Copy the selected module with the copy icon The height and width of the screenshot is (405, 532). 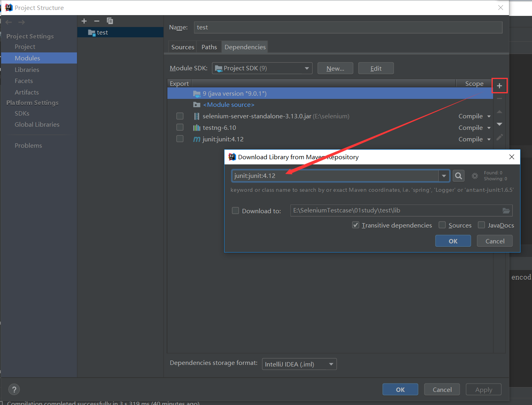click(x=110, y=21)
